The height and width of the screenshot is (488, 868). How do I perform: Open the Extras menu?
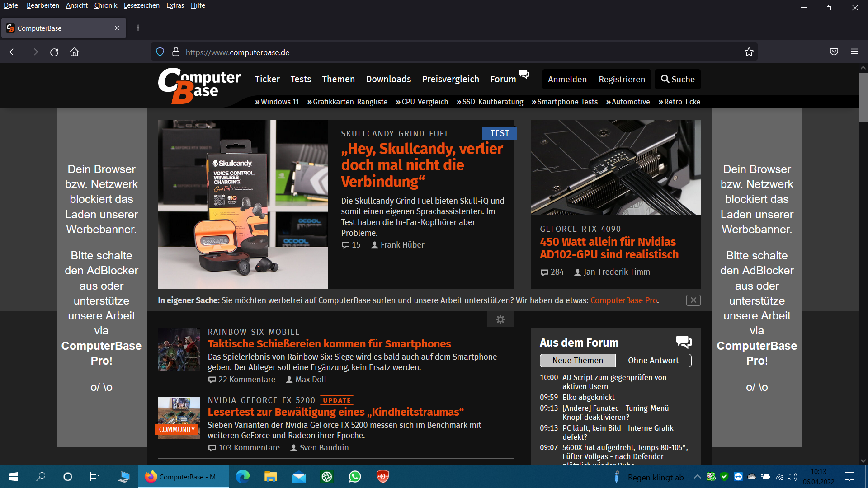(x=175, y=5)
